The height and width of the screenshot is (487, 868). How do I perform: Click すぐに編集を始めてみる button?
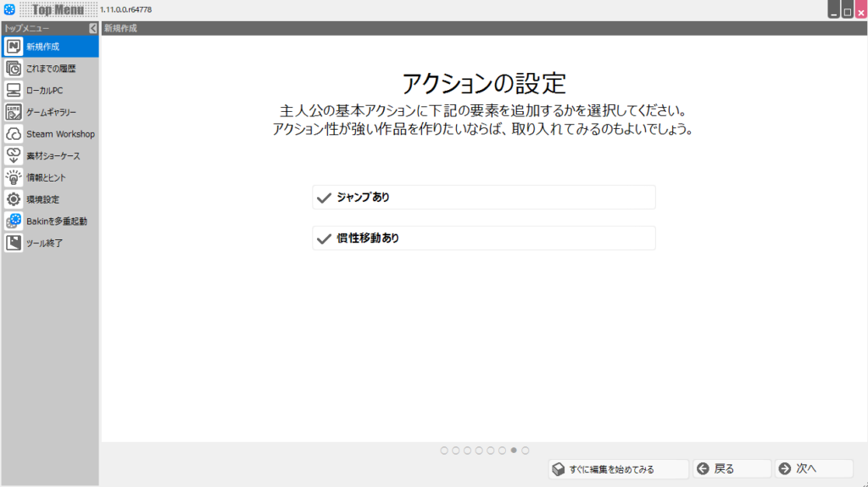[615, 469]
